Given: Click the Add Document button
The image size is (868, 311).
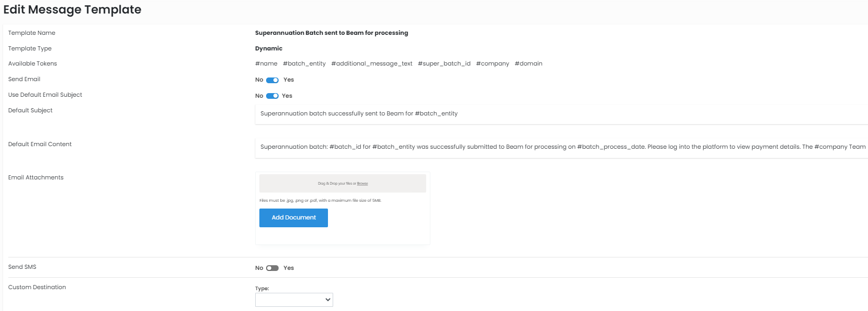Looking at the screenshot, I should 294,218.
